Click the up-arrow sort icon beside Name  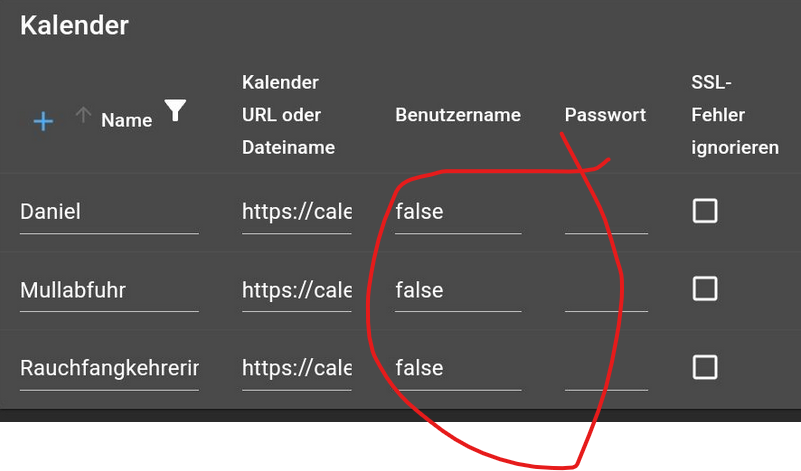[x=83, y=117]
